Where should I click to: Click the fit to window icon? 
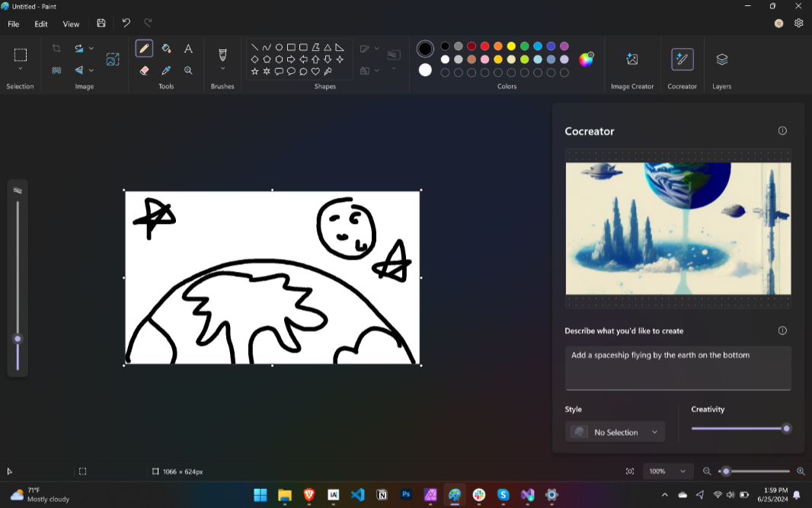click(x=630, y=471)
